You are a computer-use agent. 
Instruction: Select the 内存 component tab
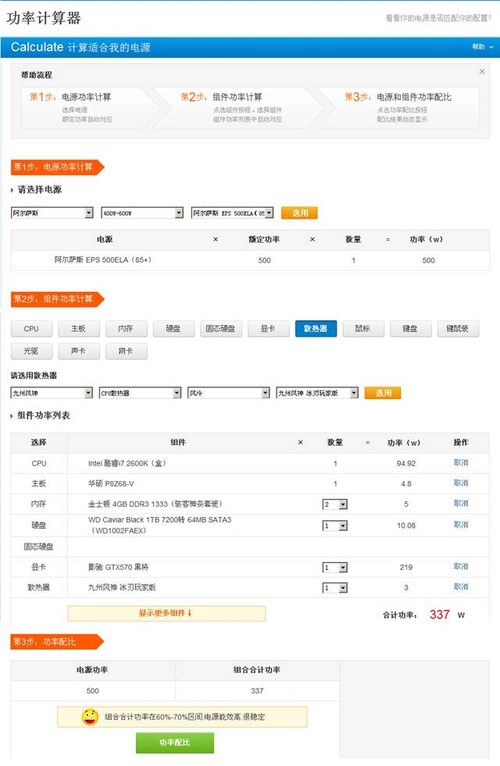tap(126, 329)
